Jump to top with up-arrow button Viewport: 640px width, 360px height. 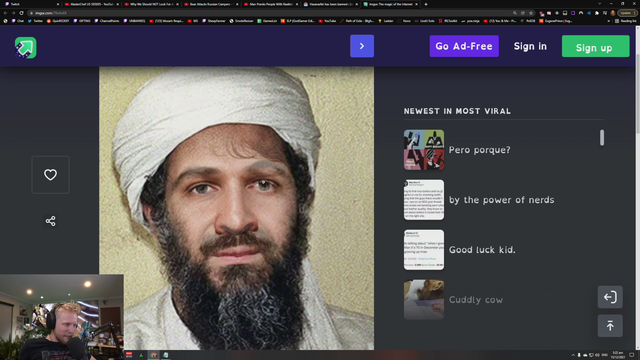coord(610,325)
